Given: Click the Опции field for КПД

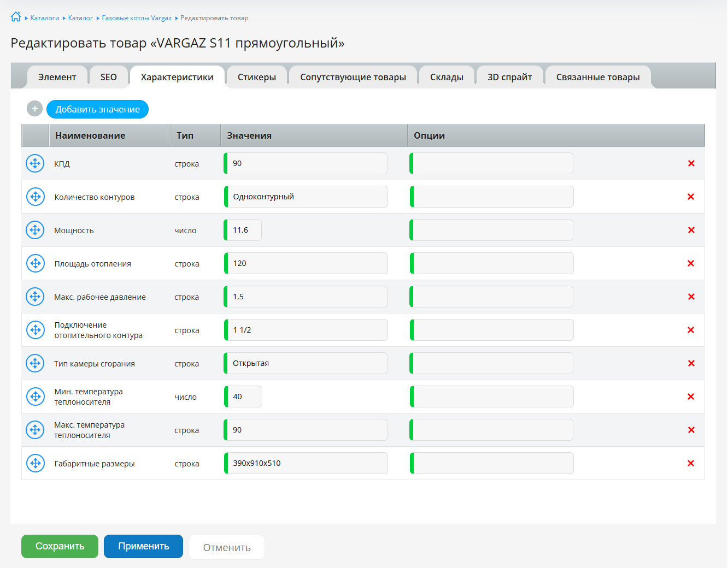Looking at the screenshot, I should pos(491,163).
